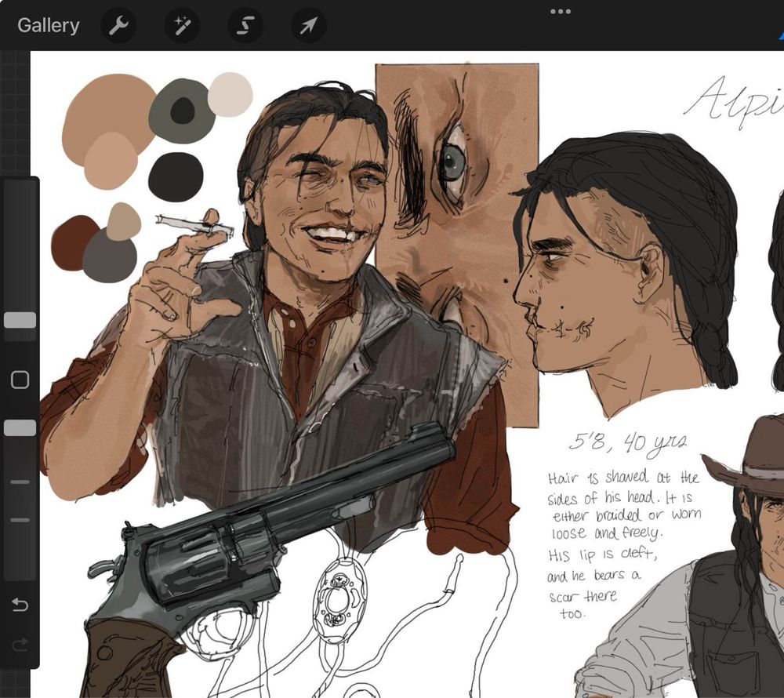Activate the Selection S-shaped tool
Viewport: 784px width, 698px height.
pos(245,26)
